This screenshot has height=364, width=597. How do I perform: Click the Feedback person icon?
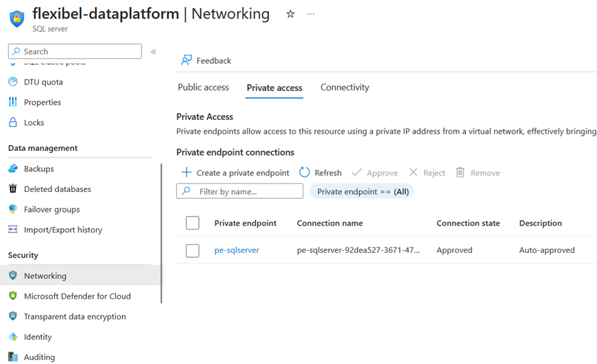[x=186, y=60]
